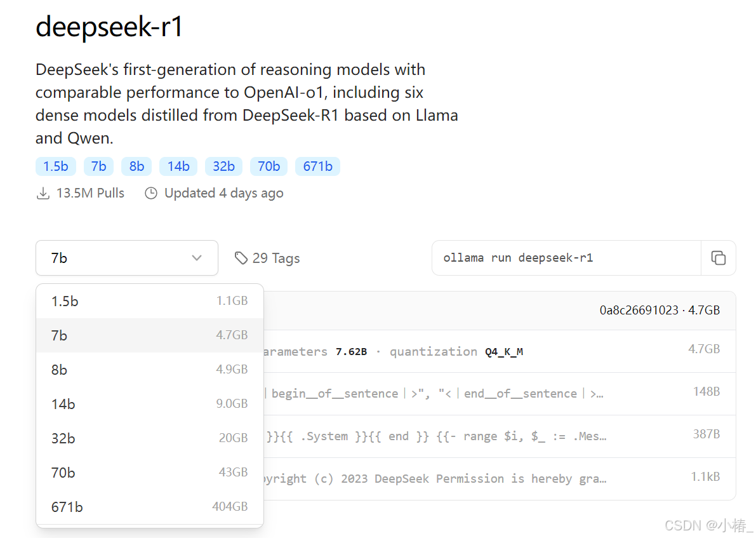Pick the 14b 9.0GB model option
Image resolution: width=756 pixels, height=538 pixels.
(149, 404)
